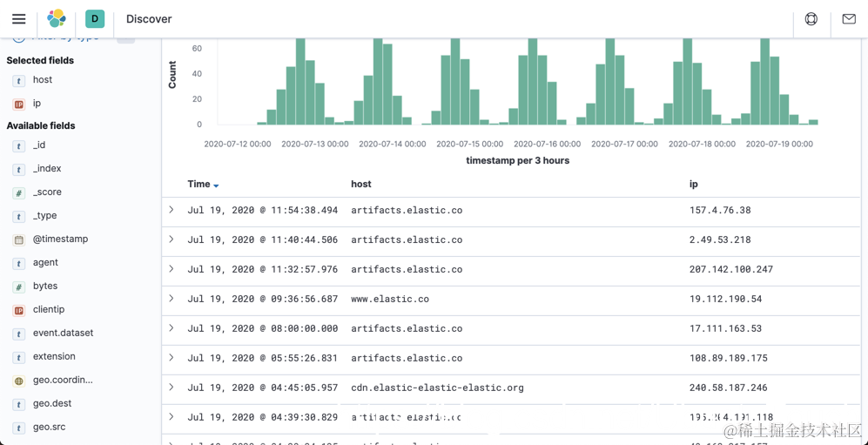Expand the row at 08:00:00.000
The height and width of the screenshot is (445, 868).
click(x=171, y=327)
